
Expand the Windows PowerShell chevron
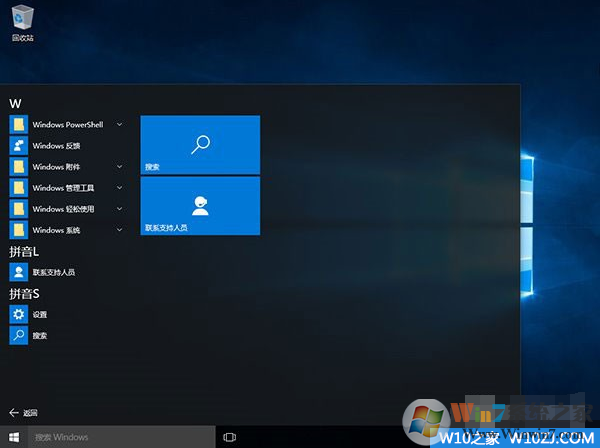(120, 125)
